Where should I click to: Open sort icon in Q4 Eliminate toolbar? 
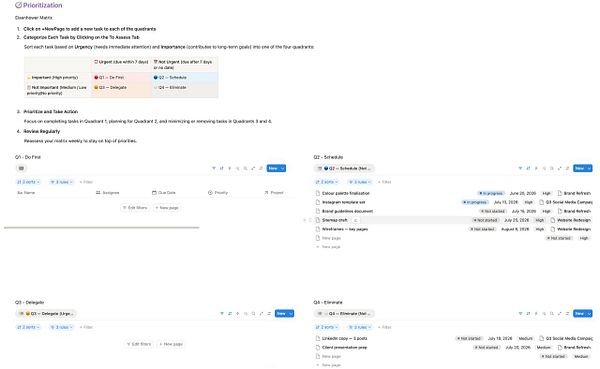[x=528, y=313]
